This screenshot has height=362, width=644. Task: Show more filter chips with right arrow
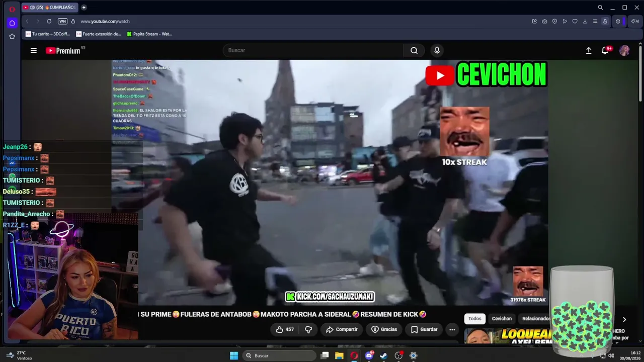624,319
